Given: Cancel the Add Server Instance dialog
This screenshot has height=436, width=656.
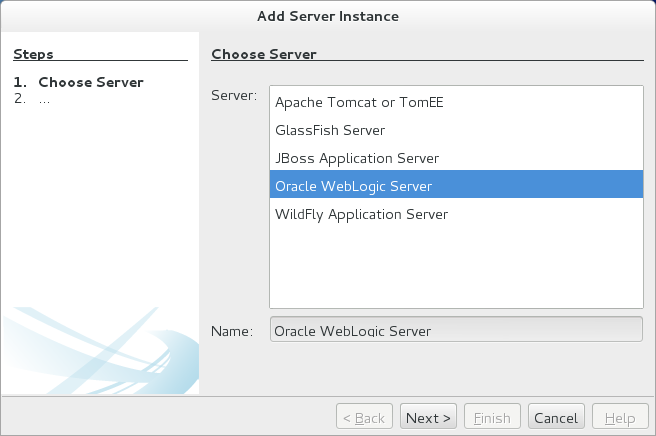Looking at the screenshot, I should click(x=555, y=418).
